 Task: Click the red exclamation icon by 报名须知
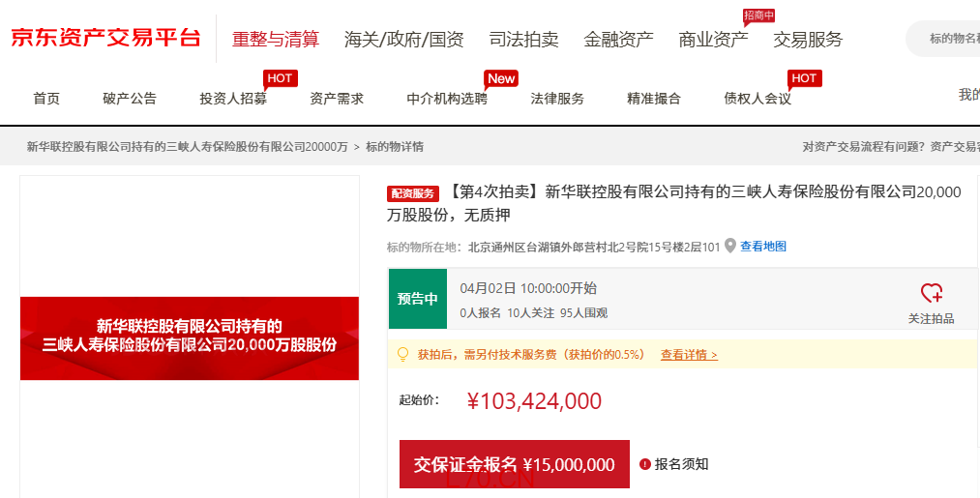pyautogui.click(x=645, y=465)
